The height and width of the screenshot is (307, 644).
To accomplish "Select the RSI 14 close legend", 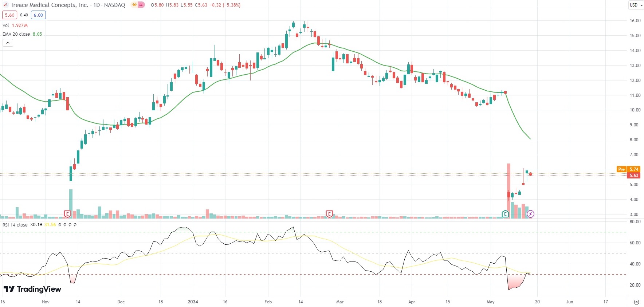I will (15, 225).
